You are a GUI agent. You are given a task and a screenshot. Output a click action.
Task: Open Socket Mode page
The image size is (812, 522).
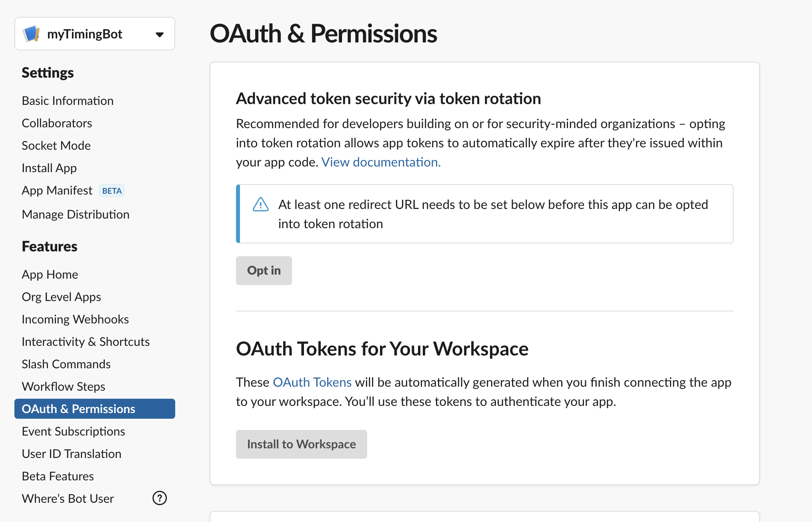(x=56, y=146)
